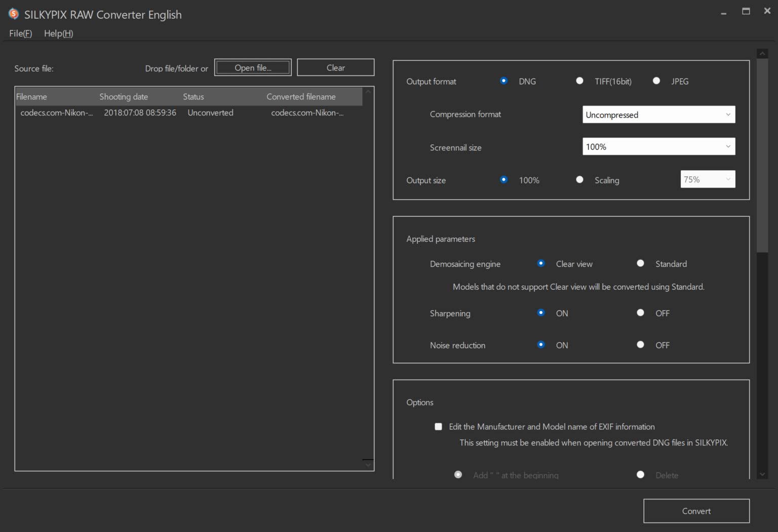Select JPEG output format

(656, 81)
